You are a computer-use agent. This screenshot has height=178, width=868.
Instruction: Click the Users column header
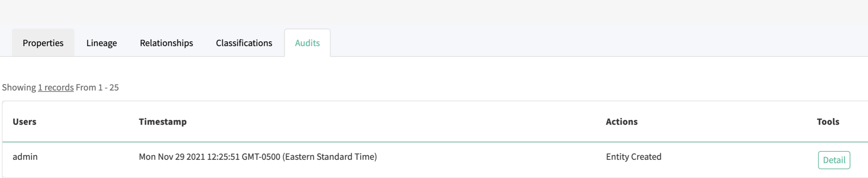pyautogui.click(x=25, y=121)
